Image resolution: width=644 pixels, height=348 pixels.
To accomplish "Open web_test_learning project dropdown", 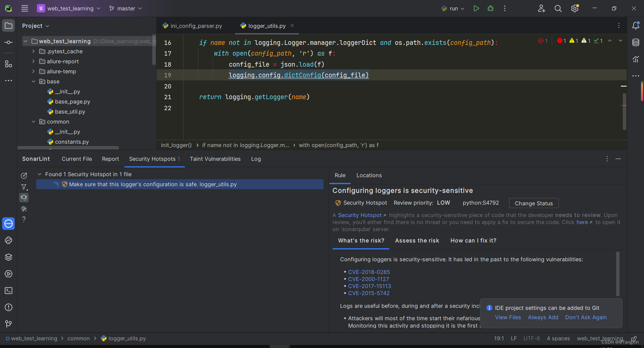I will 69,8.
